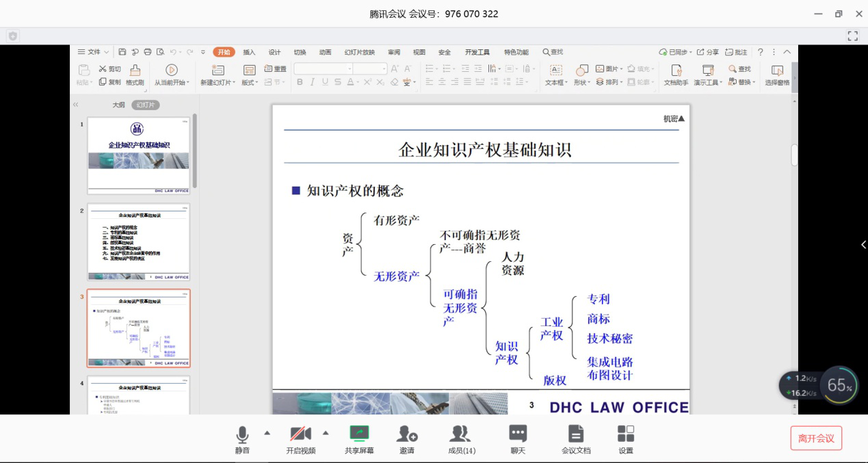Click the Home (开始) tab pill
Viewport: 868px width, 463px height.
click(224, 52)
